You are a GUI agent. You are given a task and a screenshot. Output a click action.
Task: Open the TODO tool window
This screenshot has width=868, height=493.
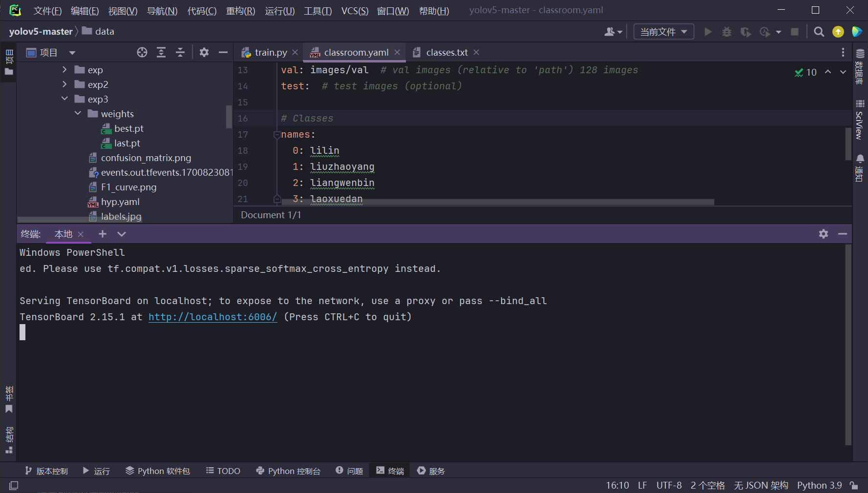223,471
